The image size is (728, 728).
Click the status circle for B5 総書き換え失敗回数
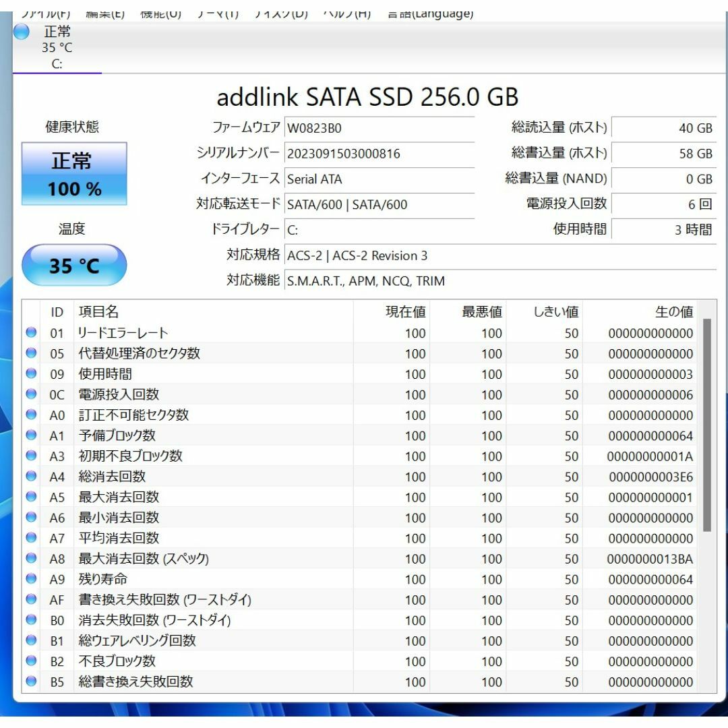coord(31,681)
